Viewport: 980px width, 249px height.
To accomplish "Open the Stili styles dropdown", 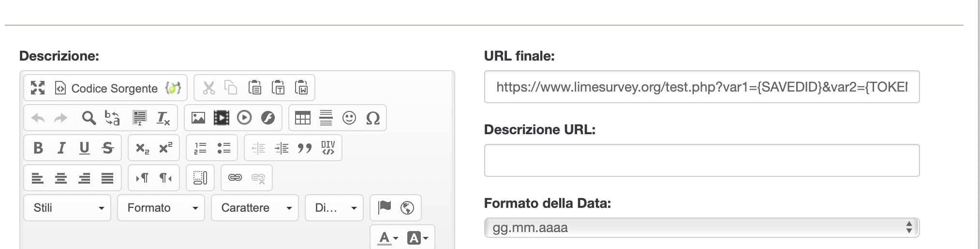I will [67, 208].
